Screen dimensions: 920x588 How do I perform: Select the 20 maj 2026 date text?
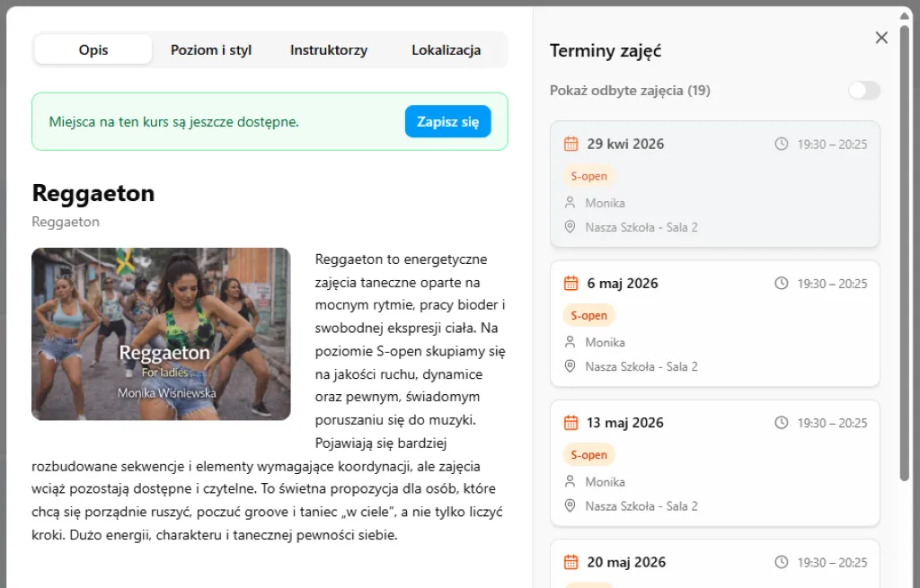[626, 563]
